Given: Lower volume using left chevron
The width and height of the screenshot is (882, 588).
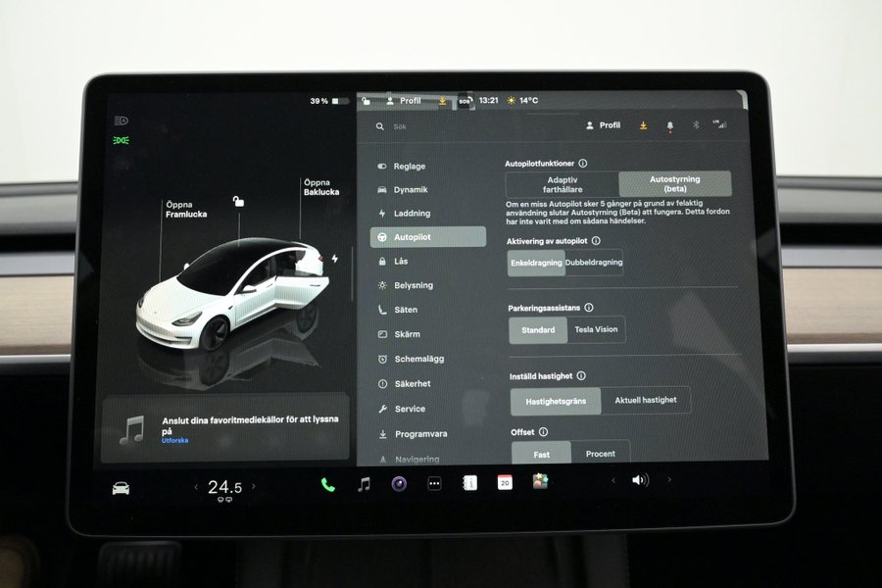Looking at the screenshot, I should (613, 480).
